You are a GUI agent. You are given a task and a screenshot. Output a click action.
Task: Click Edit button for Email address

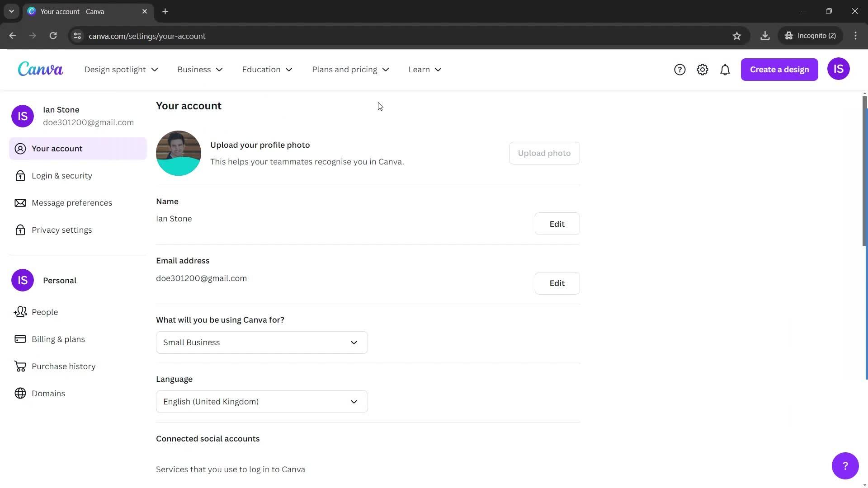coord(557,283)
